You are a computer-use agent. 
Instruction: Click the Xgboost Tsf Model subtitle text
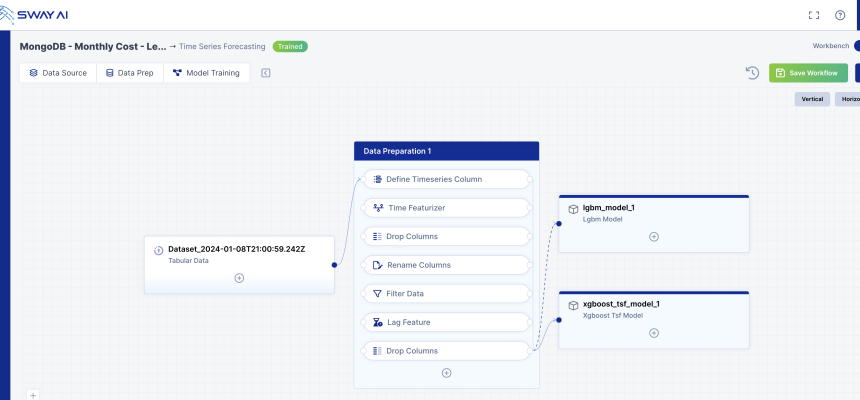(x=613, y=316)
